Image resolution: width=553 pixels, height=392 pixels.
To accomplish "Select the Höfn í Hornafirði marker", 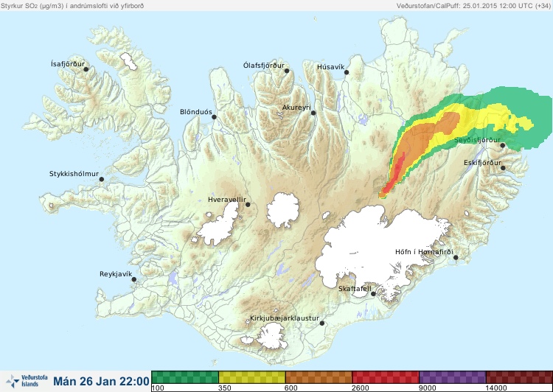I will [456, 258].
